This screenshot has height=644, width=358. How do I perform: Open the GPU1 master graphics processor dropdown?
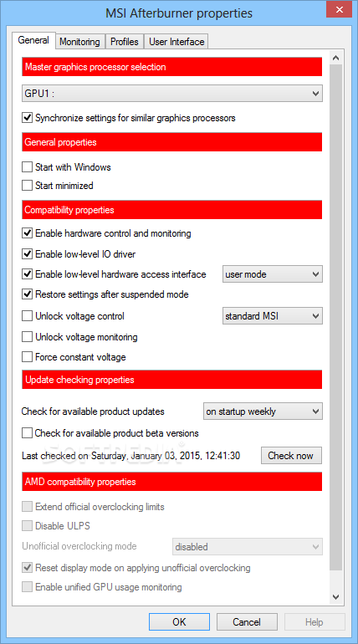(x=172, y=93)
